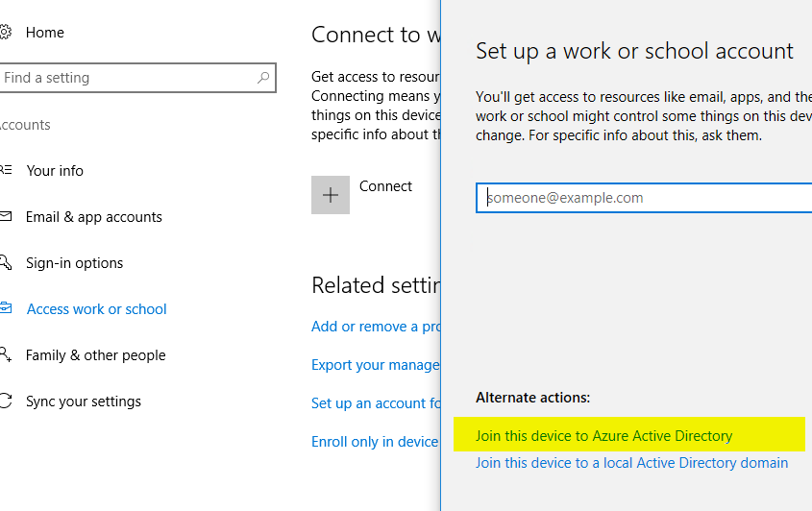Click the envelope icon for Email accounts
Screen dimensions: 812x511
click(5, 216)
